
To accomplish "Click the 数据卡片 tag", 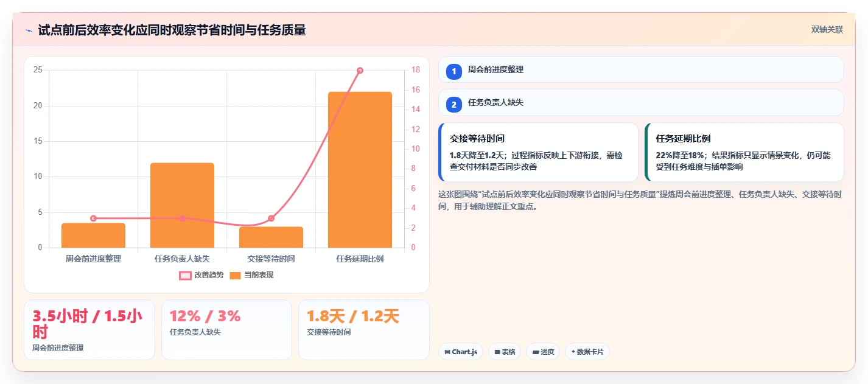I will click(587, 352).
